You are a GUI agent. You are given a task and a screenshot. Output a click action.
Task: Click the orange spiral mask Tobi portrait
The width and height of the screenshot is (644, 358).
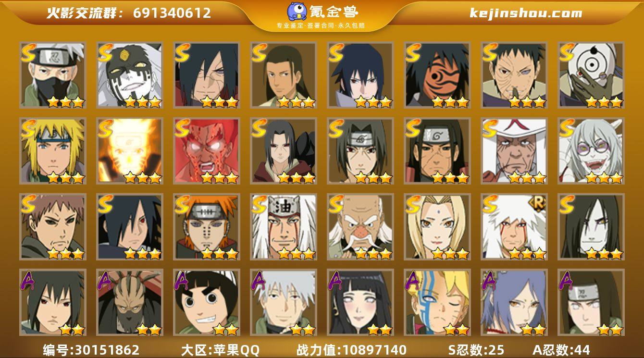[437, 75]
